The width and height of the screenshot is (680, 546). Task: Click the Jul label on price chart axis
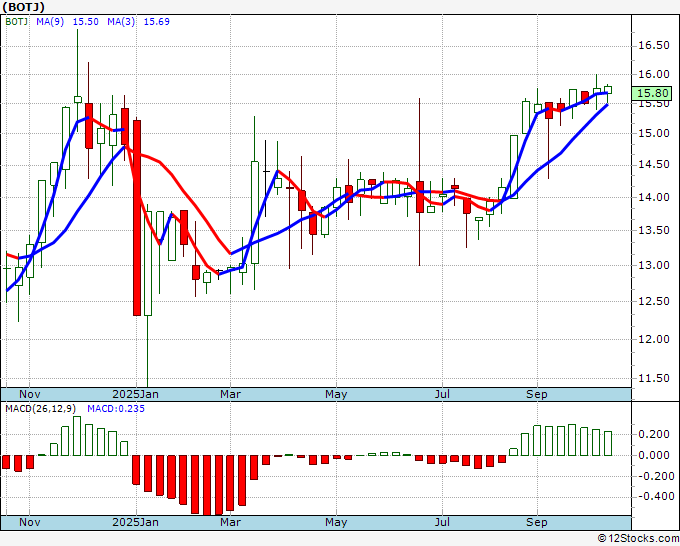[442, 394]
